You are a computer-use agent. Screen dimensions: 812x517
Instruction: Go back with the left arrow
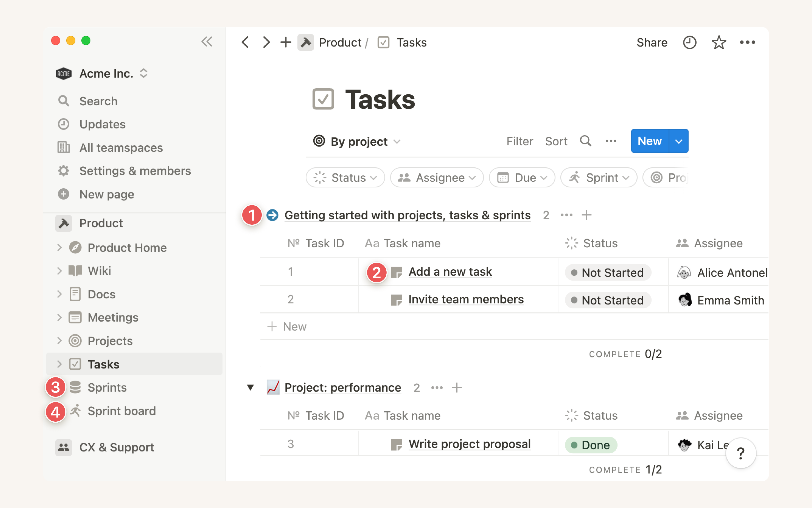point(245,42)
